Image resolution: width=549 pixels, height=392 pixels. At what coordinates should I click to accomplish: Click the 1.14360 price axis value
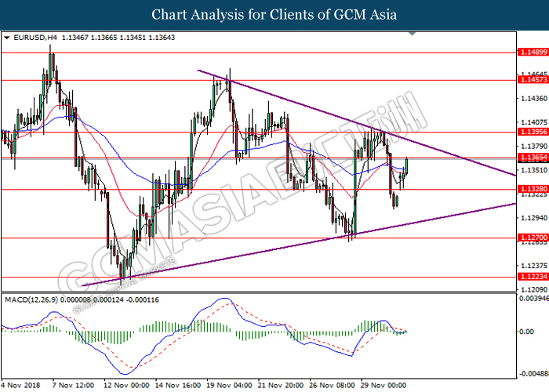pyautogui.click(x=534, y=99)
